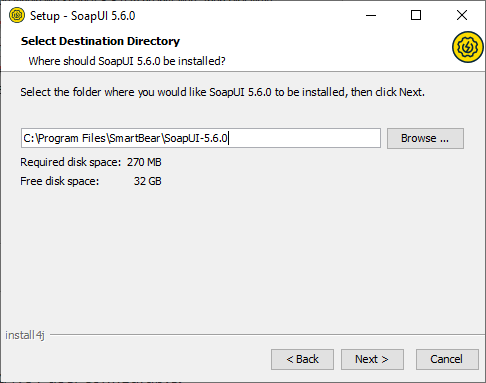Viewport: 486px width, 383px height.
Task: Minimize the SoapUI Setup window
Action: click(371, 15)
